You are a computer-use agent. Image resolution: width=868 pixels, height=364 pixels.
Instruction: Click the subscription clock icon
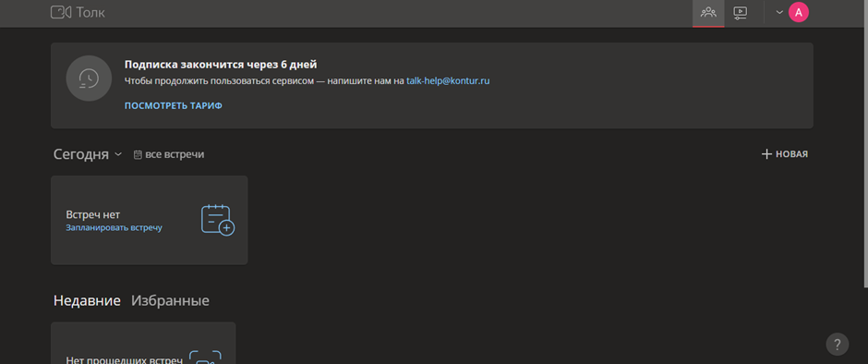coord(89,79)
